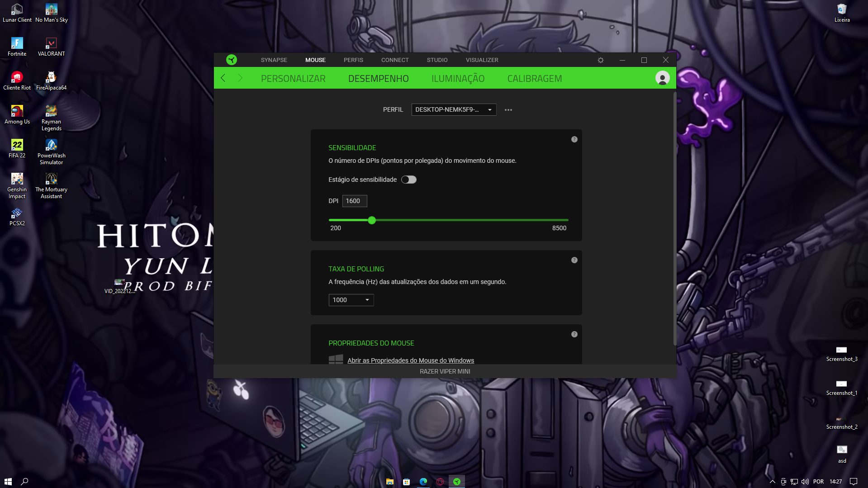Select Lixeira recycle bin icon
This screenshot has width=868, height=488.
842,13
